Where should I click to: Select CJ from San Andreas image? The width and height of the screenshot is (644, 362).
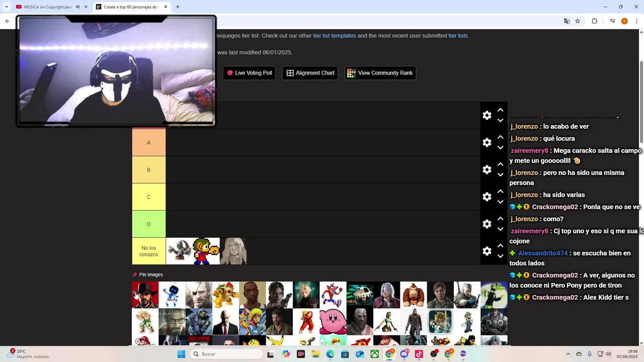click(253, 295)
